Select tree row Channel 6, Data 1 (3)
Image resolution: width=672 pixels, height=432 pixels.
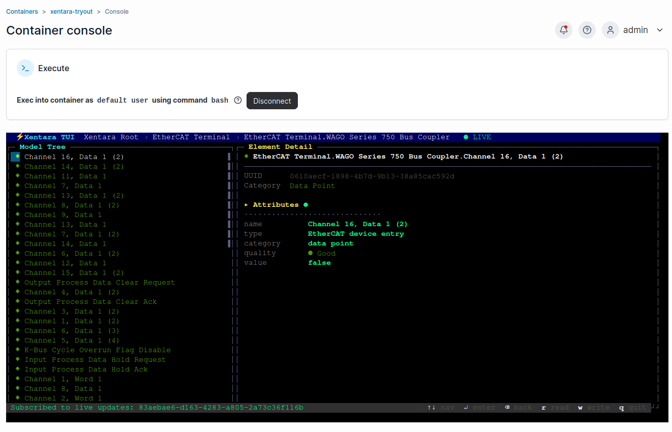(72, 331)
